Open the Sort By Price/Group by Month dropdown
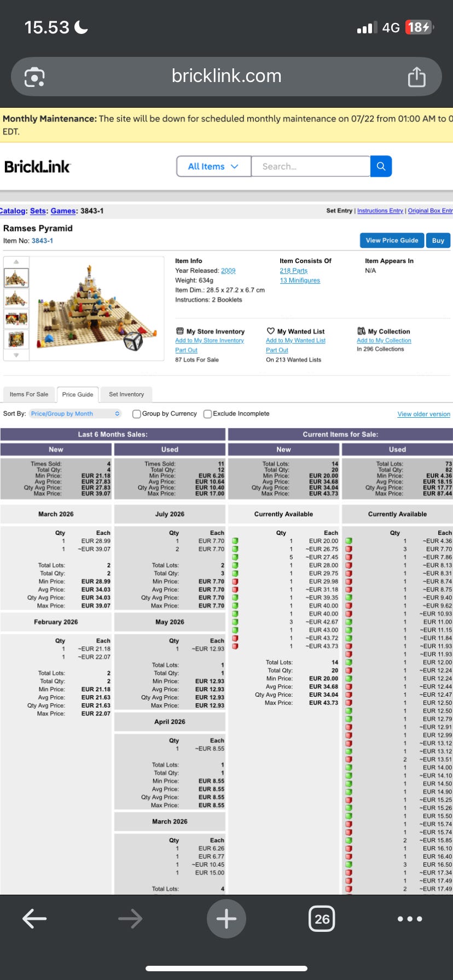453x980 pixels. (75, 413)
